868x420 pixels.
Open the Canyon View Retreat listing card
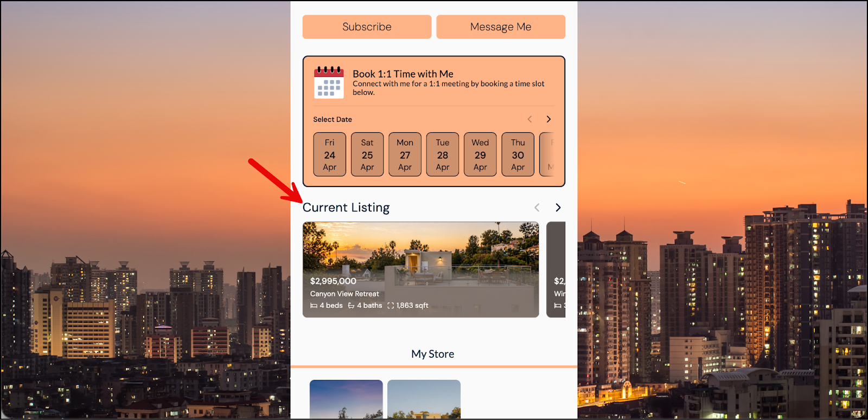pos(420,269)
